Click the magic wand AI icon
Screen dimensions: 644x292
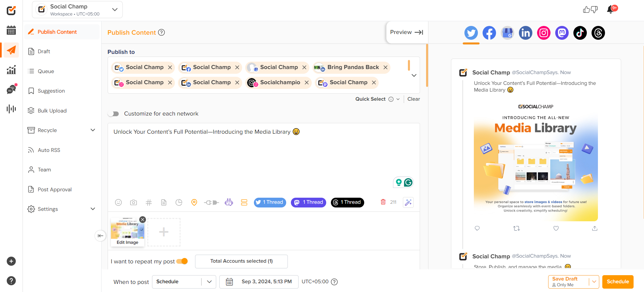408,202
